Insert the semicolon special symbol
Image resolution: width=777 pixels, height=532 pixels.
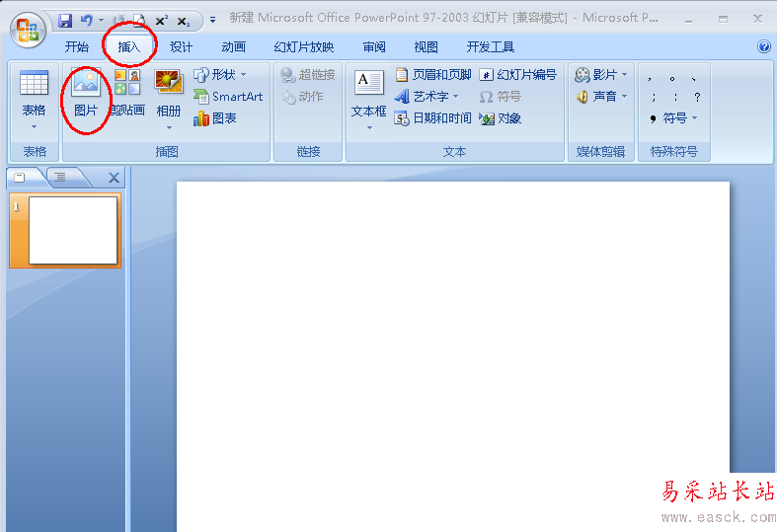pyautogui.click(x=654, y=97)
